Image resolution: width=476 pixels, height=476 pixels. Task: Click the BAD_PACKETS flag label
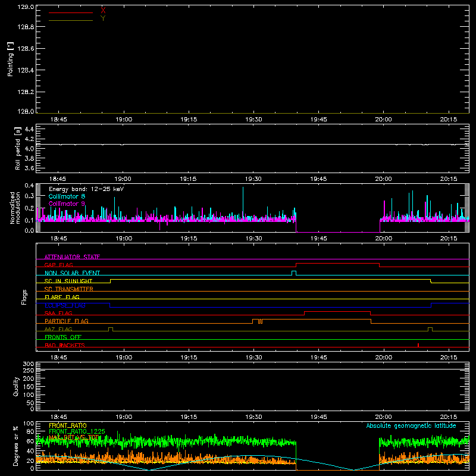coord(65,345)
